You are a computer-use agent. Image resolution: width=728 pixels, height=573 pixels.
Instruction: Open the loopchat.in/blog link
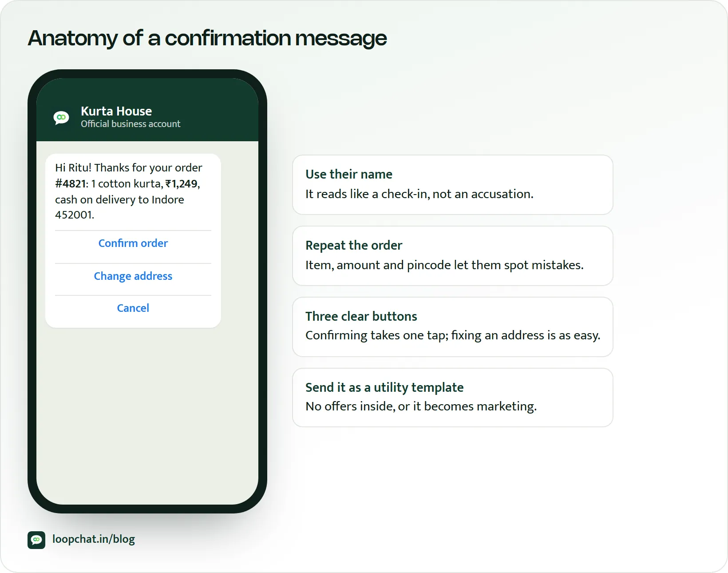[x=94, y=539]
